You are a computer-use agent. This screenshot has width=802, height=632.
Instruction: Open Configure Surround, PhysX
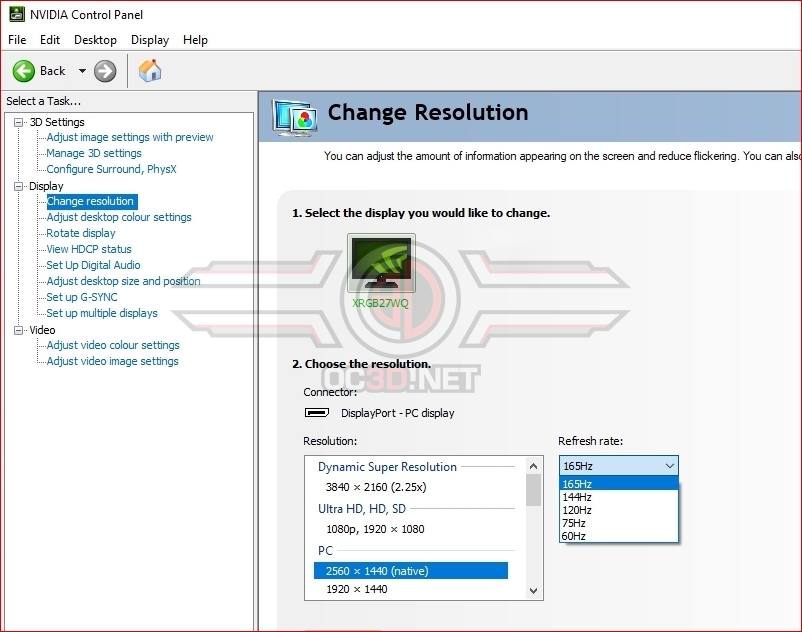[x=112, y=169]
